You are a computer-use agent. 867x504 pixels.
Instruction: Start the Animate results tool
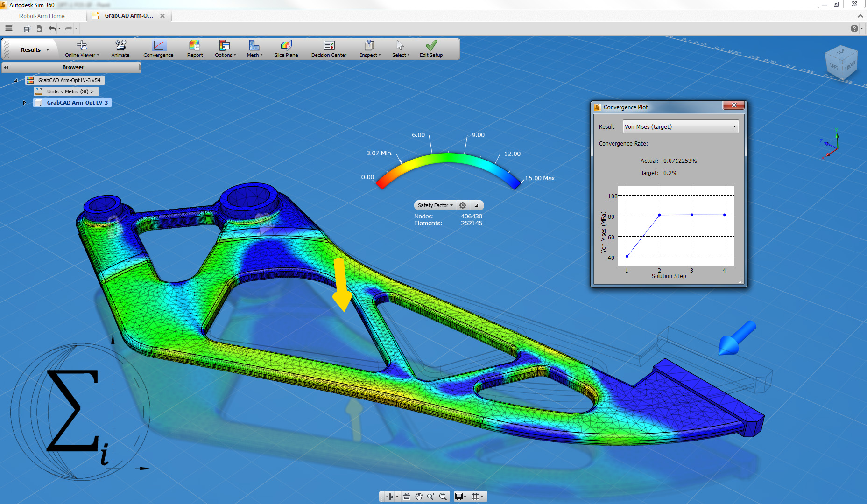120,49
